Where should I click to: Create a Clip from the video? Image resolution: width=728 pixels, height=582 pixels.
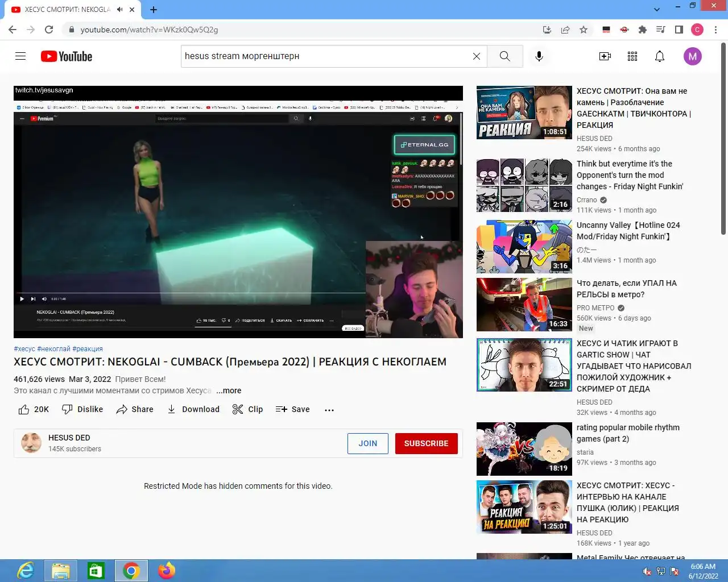[x=248, y=409]
